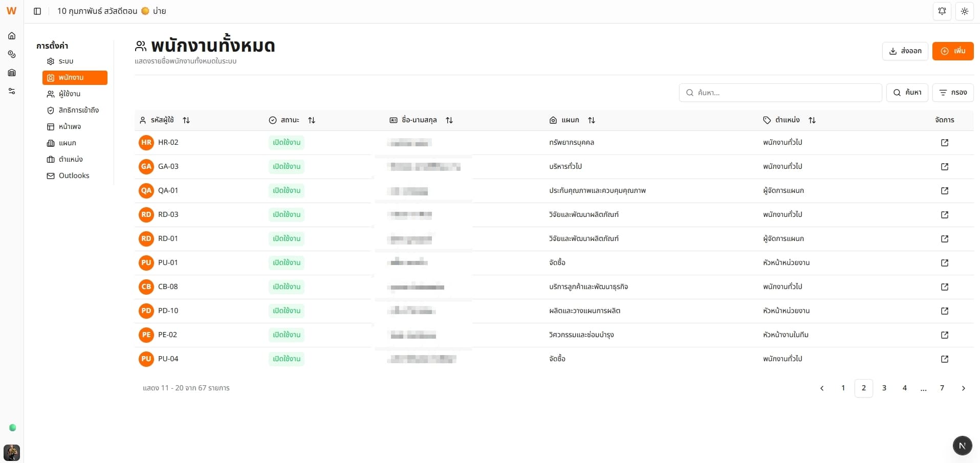Toggle the light/dark theme icon
The width and height of the screenshot is (980, 463).
(964, 11)
